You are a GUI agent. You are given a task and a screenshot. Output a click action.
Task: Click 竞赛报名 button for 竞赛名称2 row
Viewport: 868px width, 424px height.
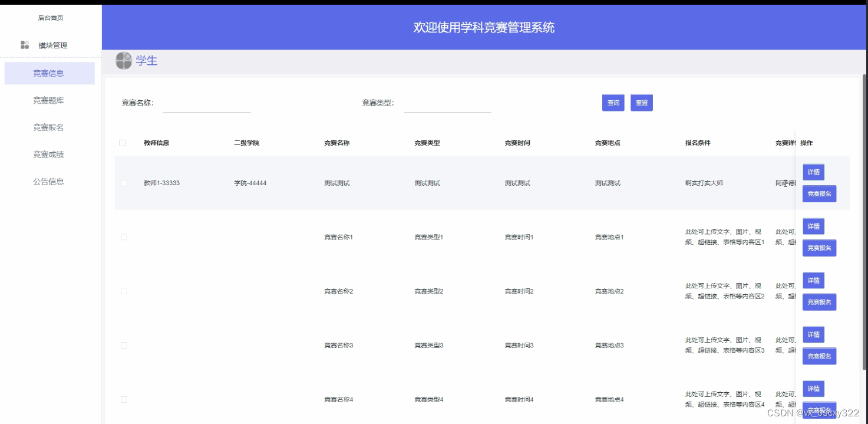(820, 302)
